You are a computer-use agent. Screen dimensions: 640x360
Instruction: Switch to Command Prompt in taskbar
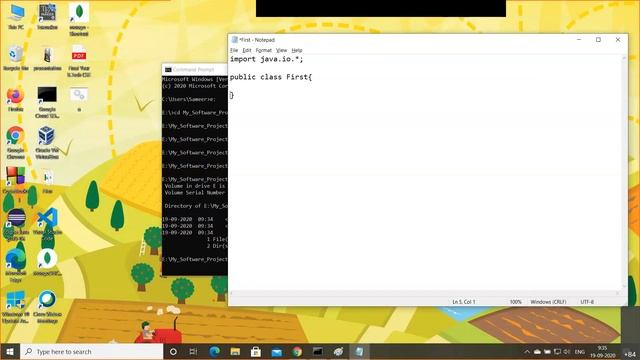point(318,351)
